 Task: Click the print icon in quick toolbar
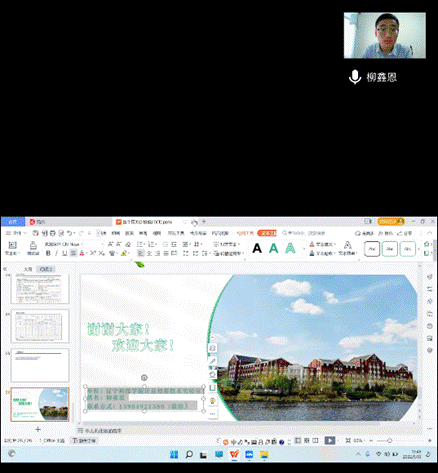coord(53,233)
